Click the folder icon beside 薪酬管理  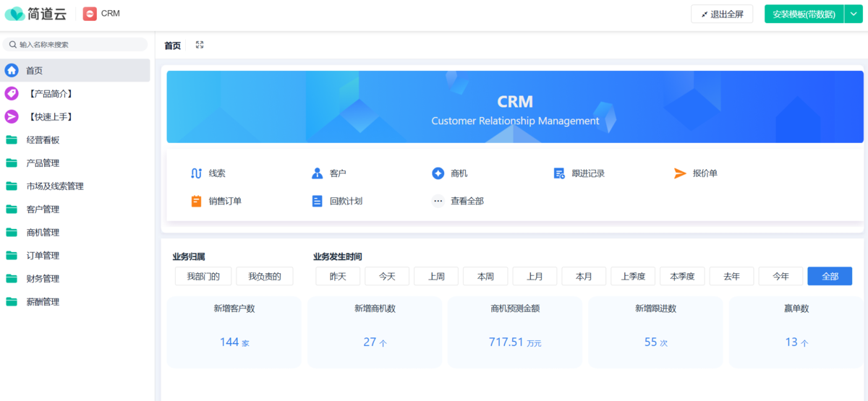click(12, 301)
